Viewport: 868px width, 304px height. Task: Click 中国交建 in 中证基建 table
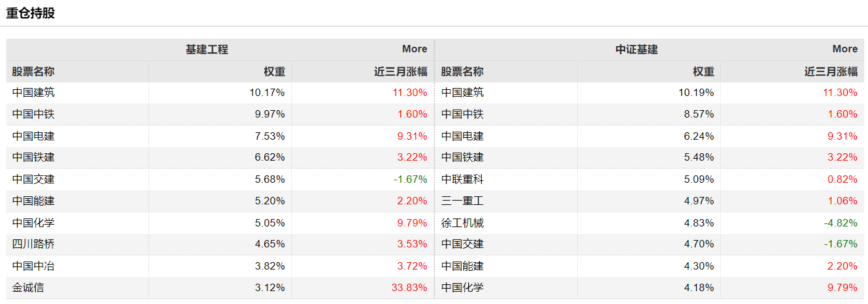point(463,244)
